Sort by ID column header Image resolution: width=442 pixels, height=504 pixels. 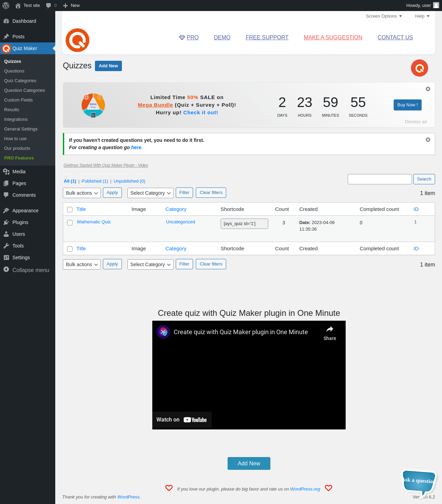coord(416,209)
